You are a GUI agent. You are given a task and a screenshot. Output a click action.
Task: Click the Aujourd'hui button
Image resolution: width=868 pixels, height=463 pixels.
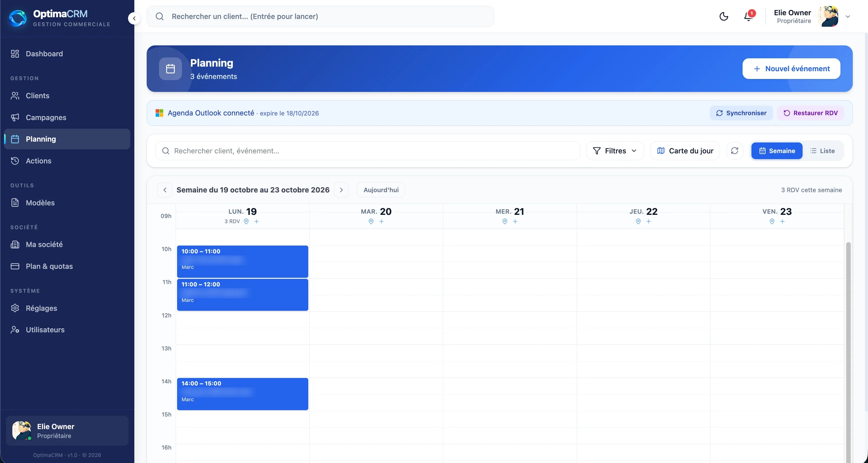[381, 190]
